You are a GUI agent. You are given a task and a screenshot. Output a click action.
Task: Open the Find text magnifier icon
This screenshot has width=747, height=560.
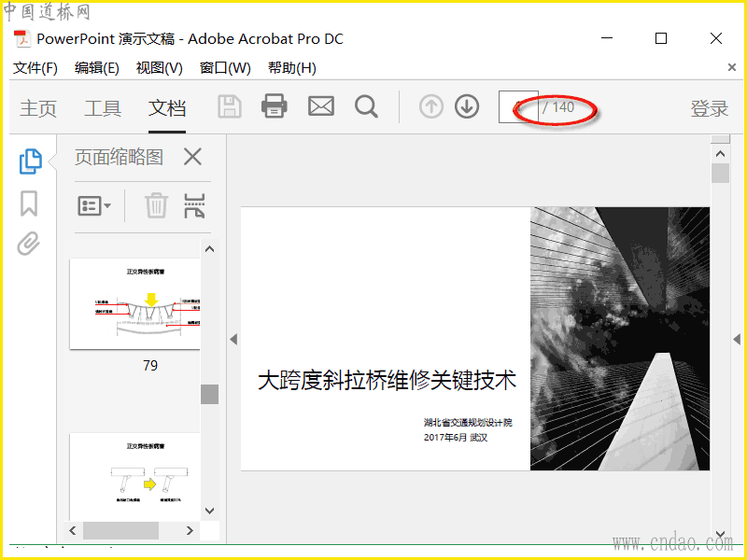coord(366,106)
